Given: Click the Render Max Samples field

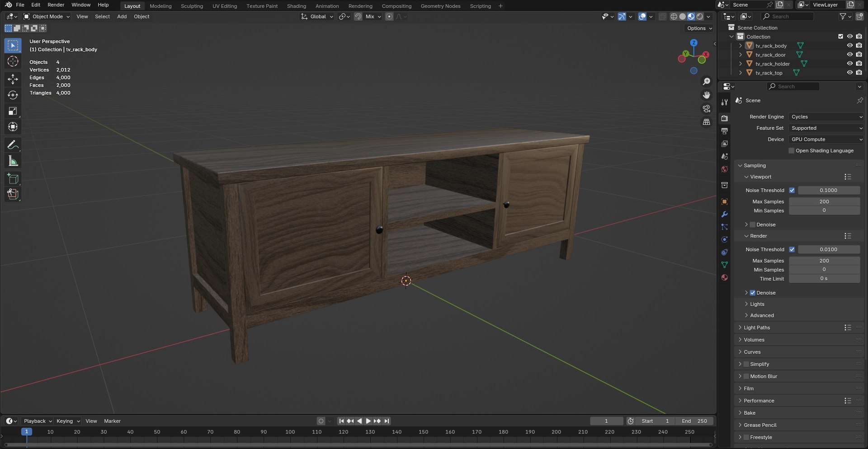Looking at the screenshot, I should click(x=824, y=261).
